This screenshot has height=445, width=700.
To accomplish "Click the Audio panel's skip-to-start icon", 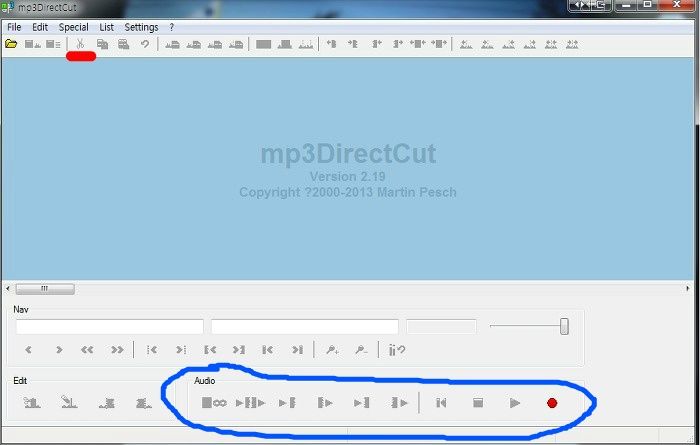I will point(441,403).
